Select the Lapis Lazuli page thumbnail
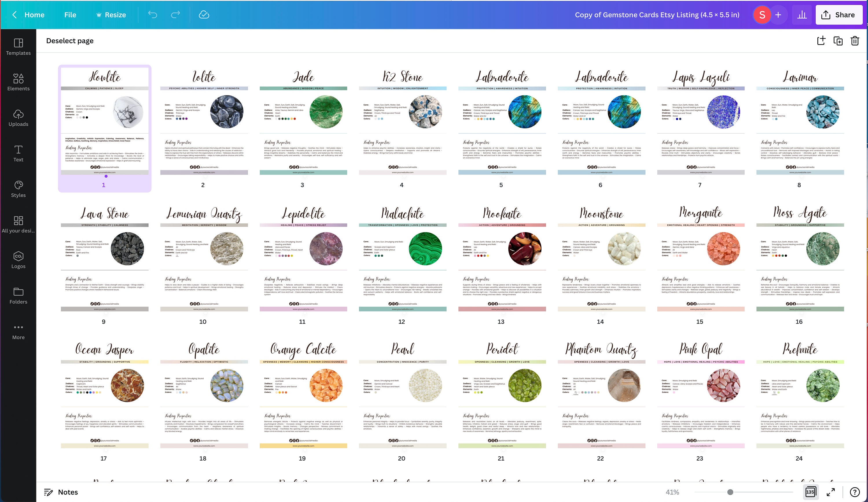Viewport: 868px width, 502px height. click(x=701, y=121)
